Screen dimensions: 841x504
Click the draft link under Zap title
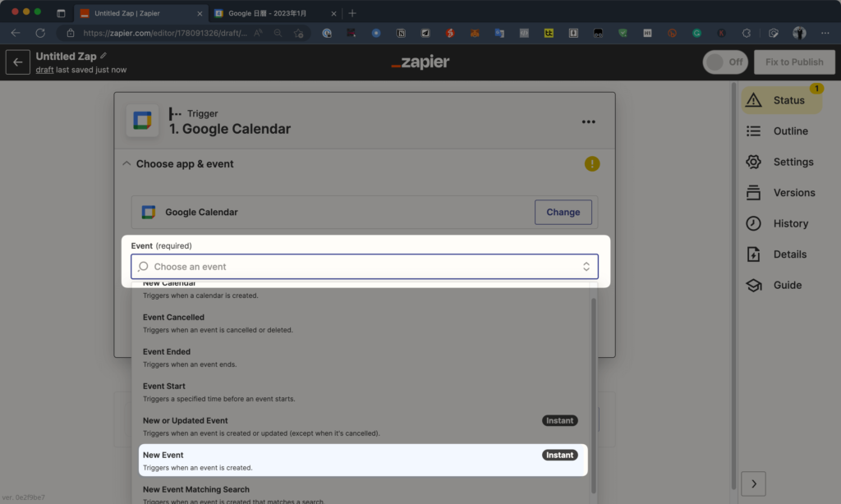pos(44,70)
